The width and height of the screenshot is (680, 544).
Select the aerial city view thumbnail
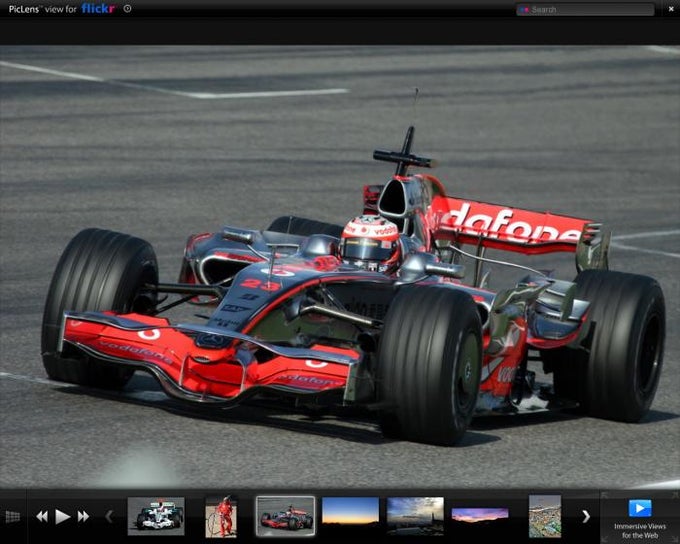[545, 516]
